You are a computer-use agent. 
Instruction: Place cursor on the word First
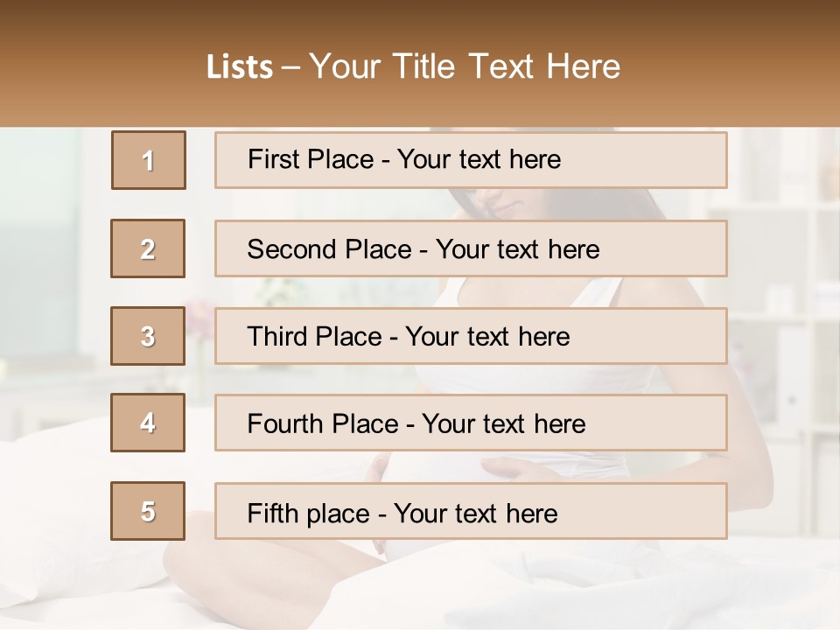(x=272, y=159)
